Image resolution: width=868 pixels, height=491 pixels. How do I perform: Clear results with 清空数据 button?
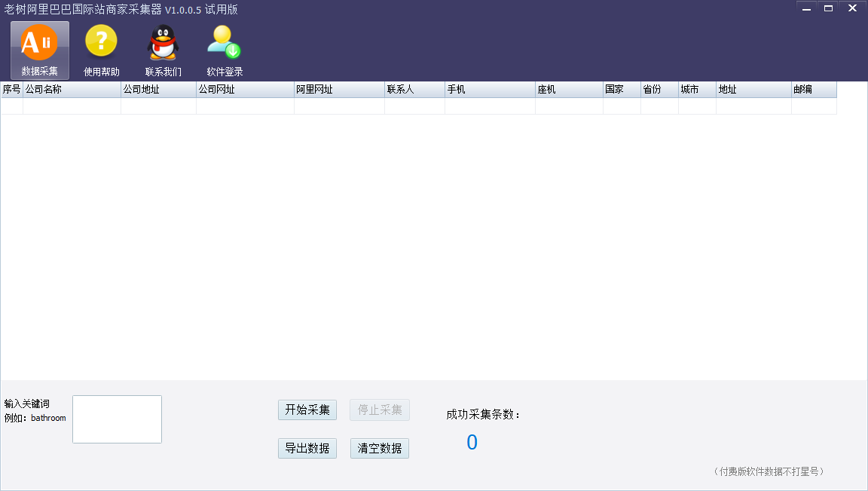point(380,448)
